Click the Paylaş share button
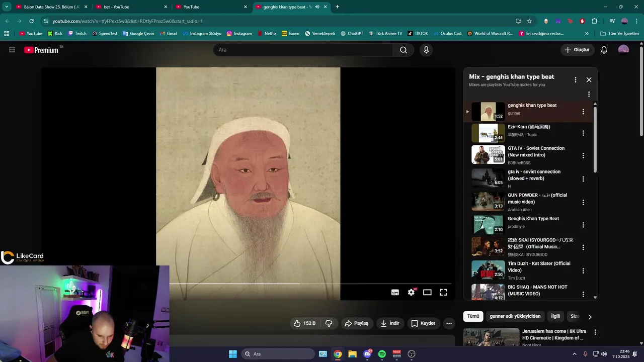Viewport: 644px width, 362px height. [356, 323]
